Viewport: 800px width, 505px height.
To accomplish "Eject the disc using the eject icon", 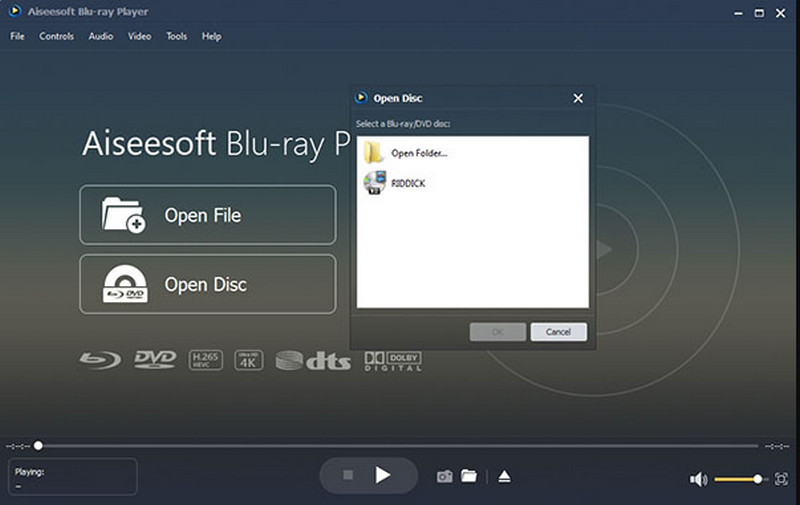I will [504, 477].
